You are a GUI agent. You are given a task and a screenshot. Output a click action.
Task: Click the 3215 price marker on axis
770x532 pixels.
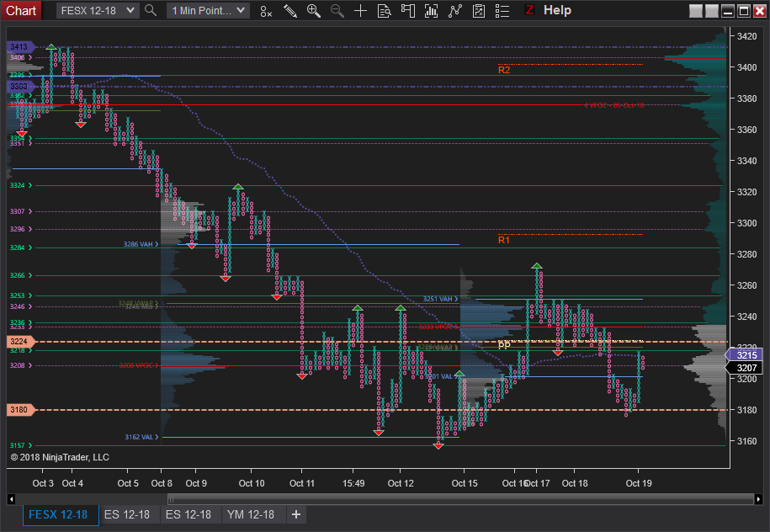pos(745,355)
